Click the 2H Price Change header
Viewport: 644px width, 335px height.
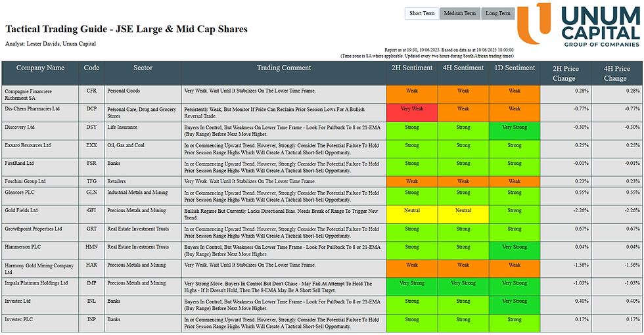coord(566,74)
